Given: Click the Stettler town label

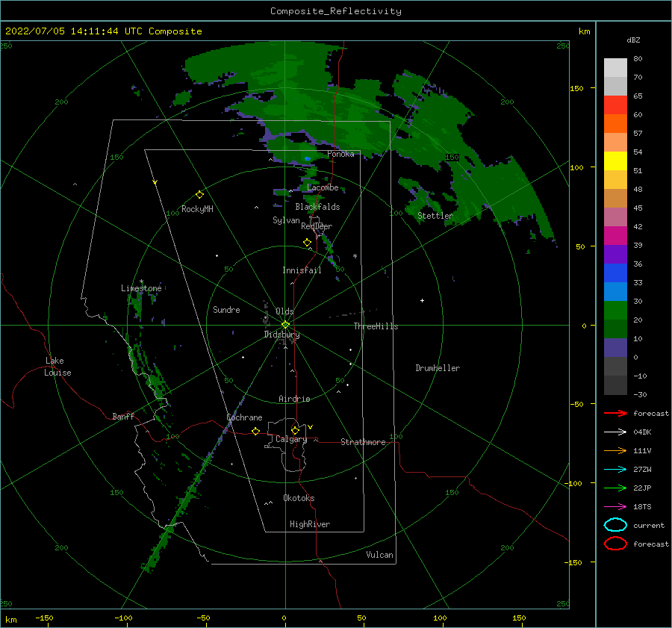Looking at the screenshot, I should click(435, 216).
